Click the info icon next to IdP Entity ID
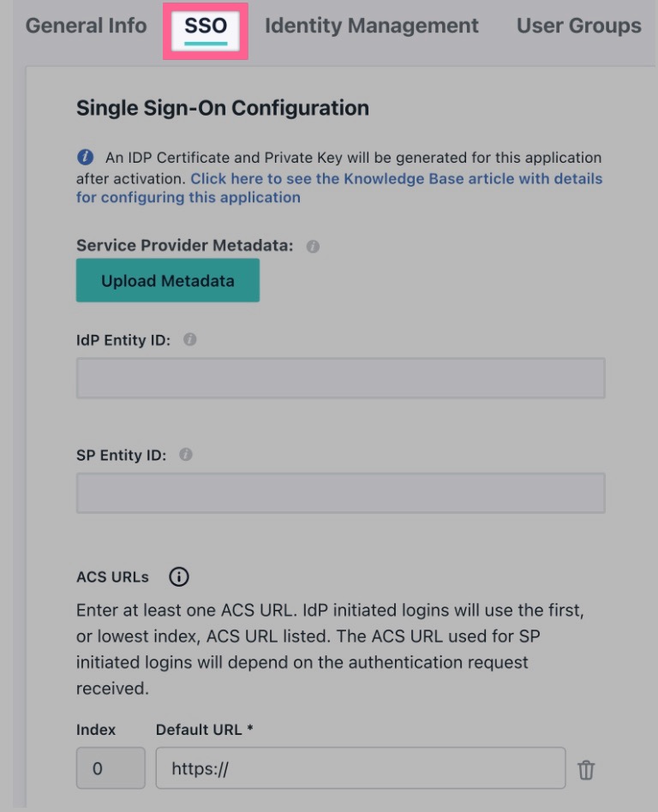The height and width of the screenshot is (812, 658). tap(189, 340)
